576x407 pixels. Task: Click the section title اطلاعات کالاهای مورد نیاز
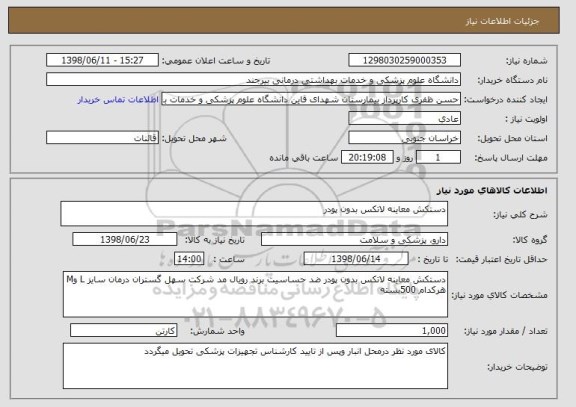pyautogui.click(x=492, y=190)
